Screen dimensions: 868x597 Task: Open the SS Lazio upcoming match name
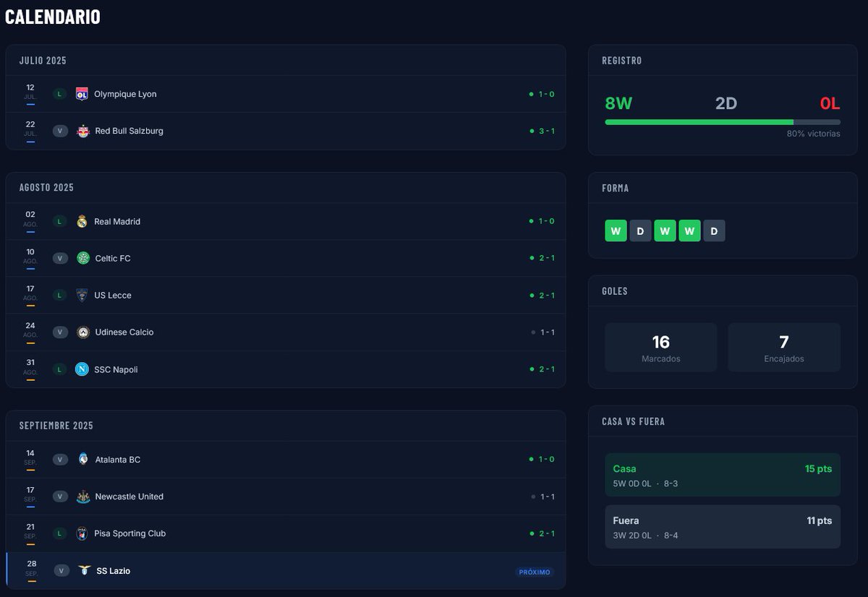(114, 571)
